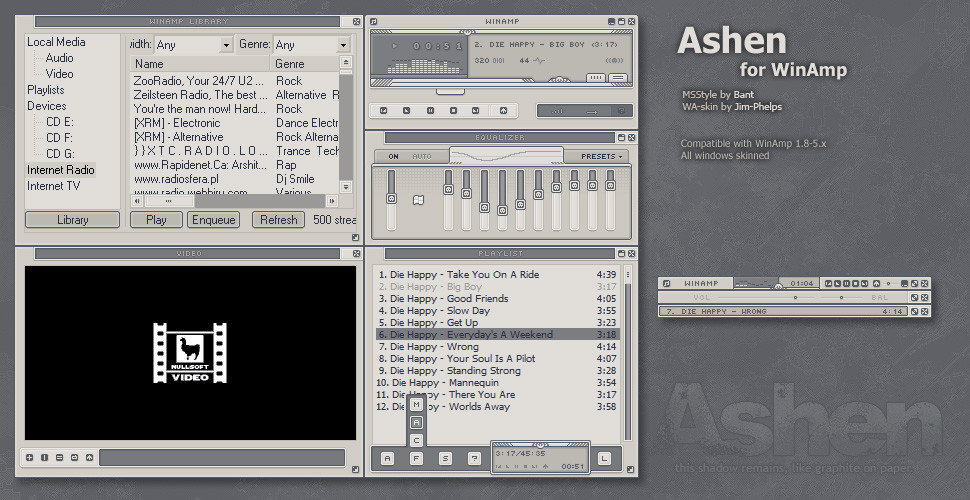The width and height of the screenshot is (970, 500).
Task: Click the Enqueue button
Action: (x=213, y=220)
